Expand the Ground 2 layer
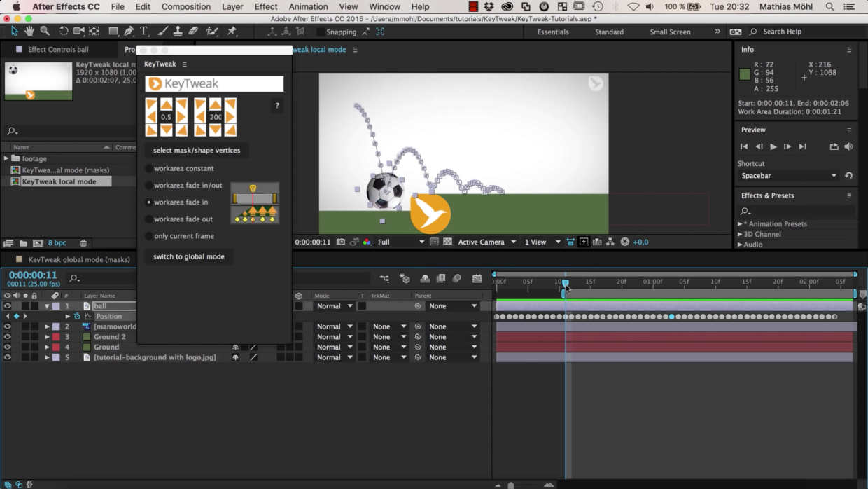 48,337
